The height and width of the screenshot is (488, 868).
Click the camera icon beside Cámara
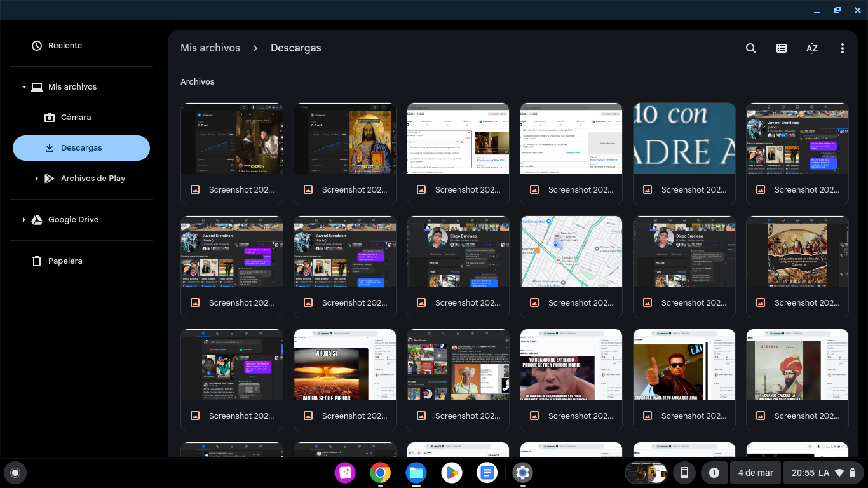coord(50,118)
